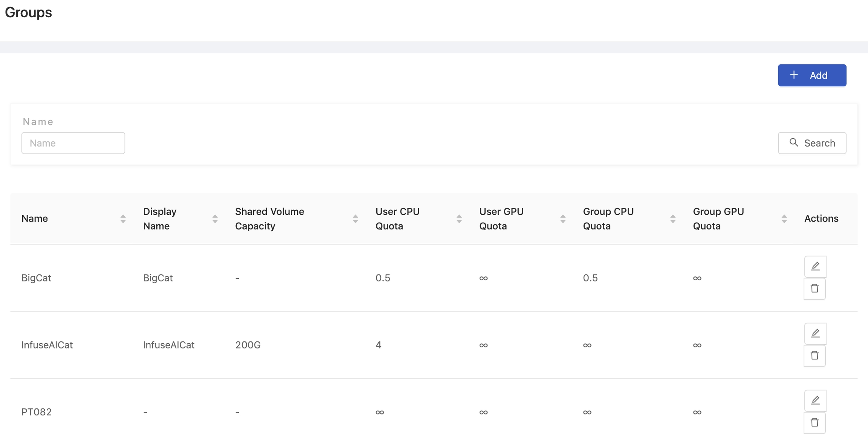This screenshot has height=434, width=868.
Task: Click the Groups page heading
Action: pos(28,12)
